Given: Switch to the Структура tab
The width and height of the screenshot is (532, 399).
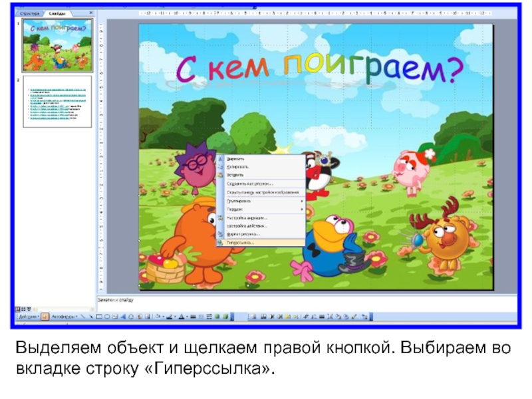Looking at the screenshot, I should tap(29, 13).
